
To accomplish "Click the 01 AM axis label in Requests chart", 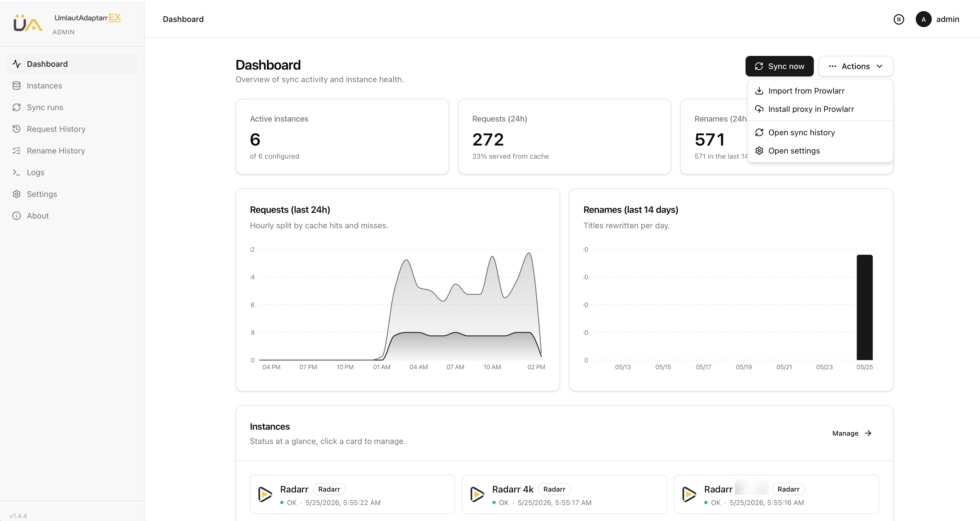I will click(381, 367).
